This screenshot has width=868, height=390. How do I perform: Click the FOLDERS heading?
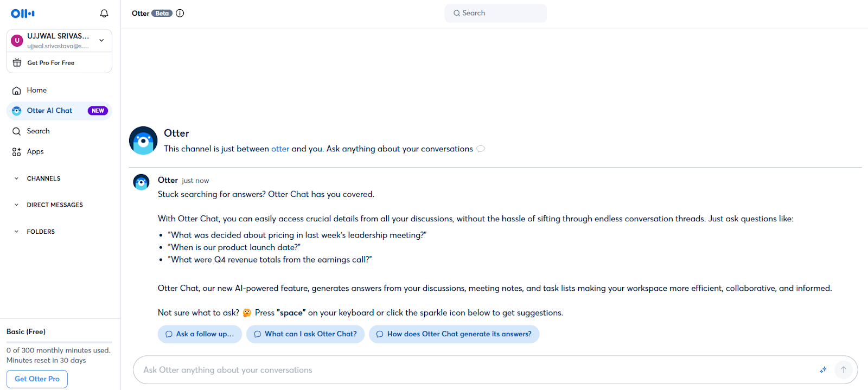pyautogui.click(x=41, y=232)
